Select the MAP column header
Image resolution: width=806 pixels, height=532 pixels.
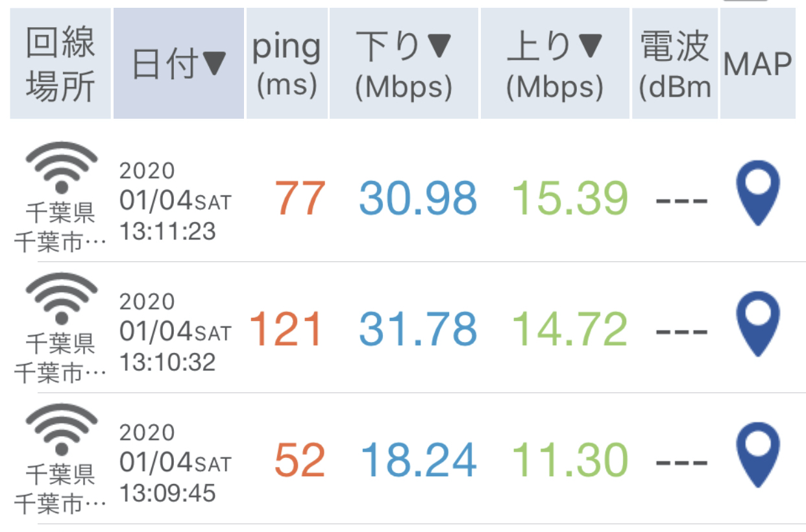coord(758,64)
